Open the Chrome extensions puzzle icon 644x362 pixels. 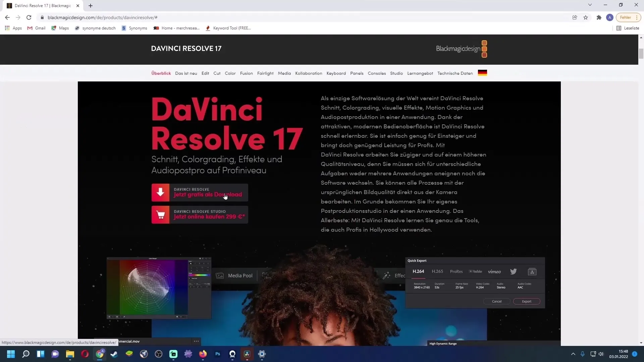click(599, 17)
